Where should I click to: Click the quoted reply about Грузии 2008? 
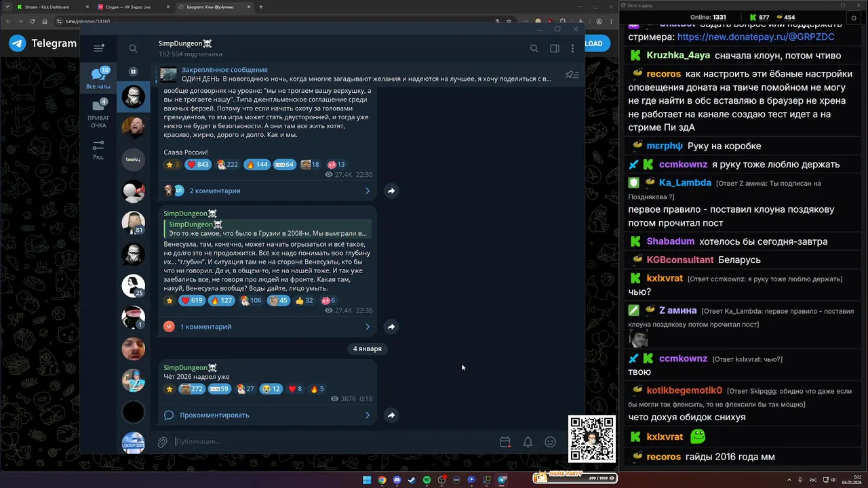[x=267, y=229]
